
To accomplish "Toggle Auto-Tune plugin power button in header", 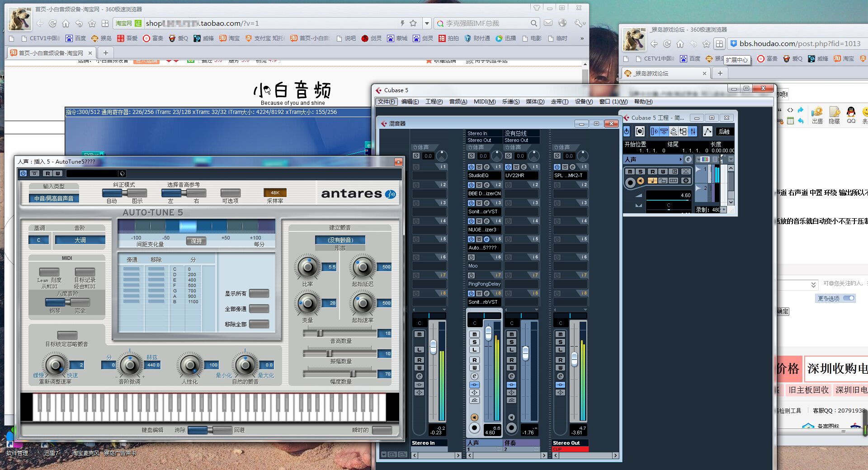I will tap(24, 174).
